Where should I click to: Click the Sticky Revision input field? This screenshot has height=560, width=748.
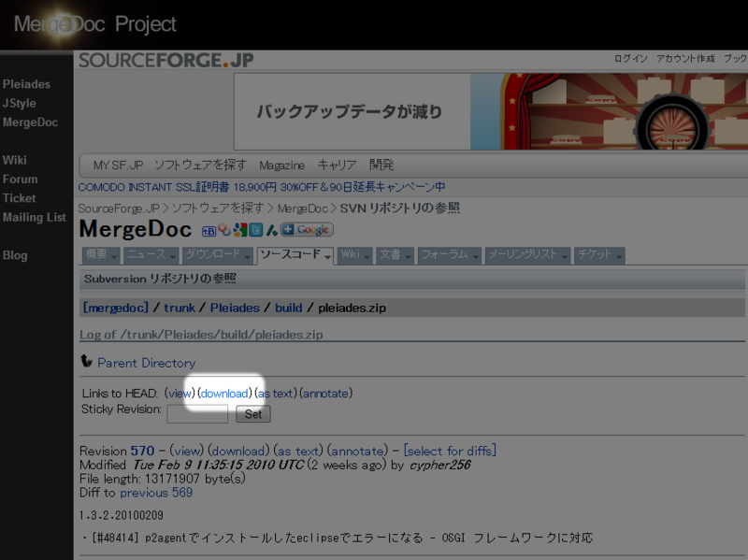coord(197,414)
